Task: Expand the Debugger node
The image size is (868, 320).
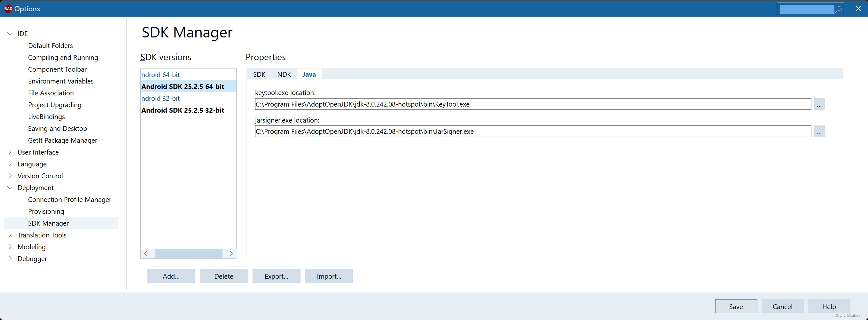Action: 10,259
